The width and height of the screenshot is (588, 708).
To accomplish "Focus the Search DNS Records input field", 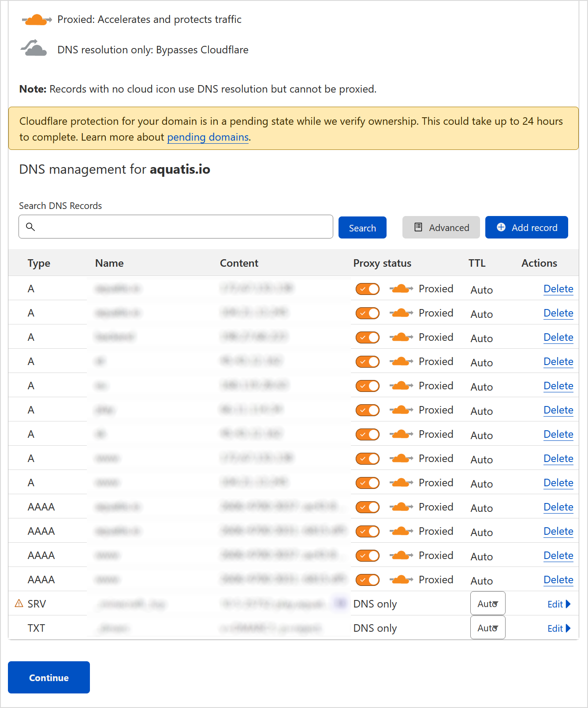I will pyautogui.click(x=175, y=227).
